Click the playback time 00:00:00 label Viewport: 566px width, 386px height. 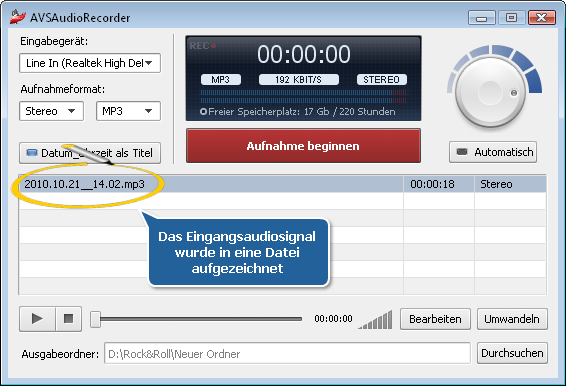coord(333,318)
